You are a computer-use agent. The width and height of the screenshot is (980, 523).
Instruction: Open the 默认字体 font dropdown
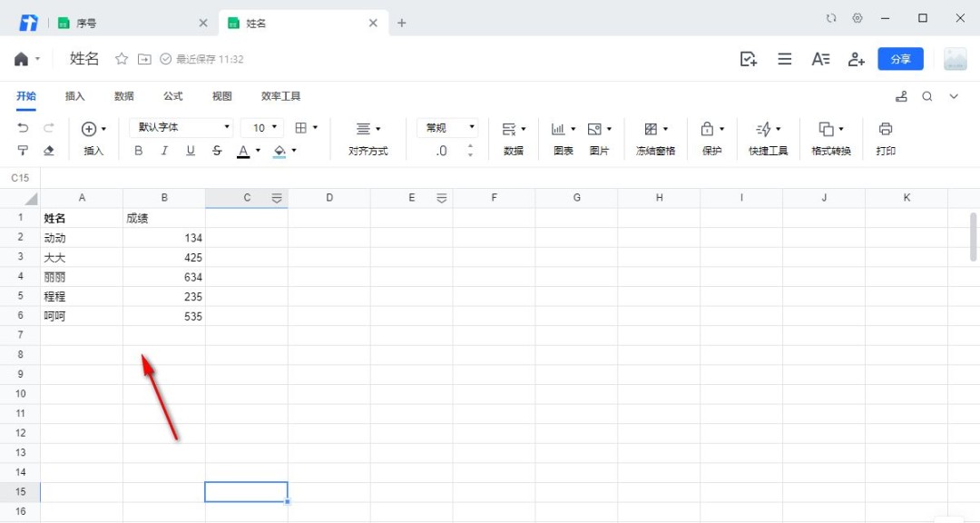181,128
